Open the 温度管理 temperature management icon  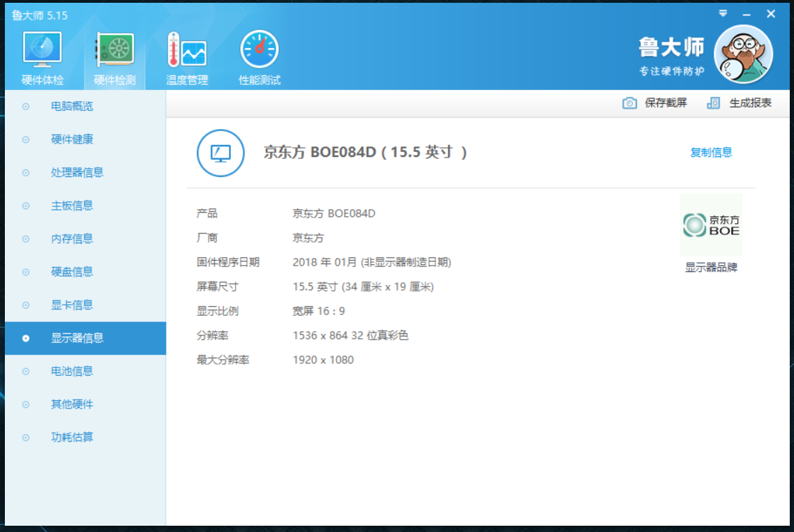[187, 50]
